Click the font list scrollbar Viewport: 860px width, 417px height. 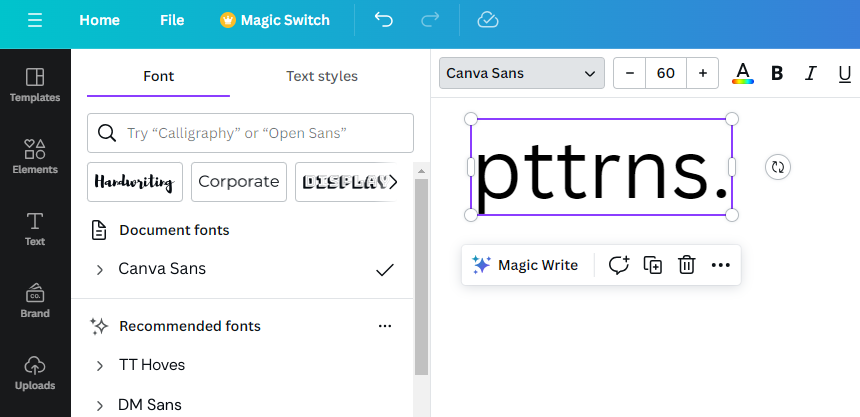tap(421, 277)
